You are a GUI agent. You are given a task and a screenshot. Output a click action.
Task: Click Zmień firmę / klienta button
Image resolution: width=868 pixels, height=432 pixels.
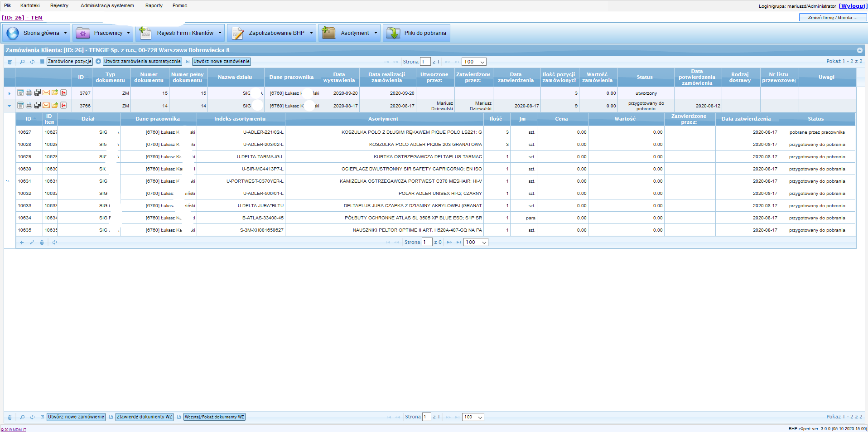point(833,18)
